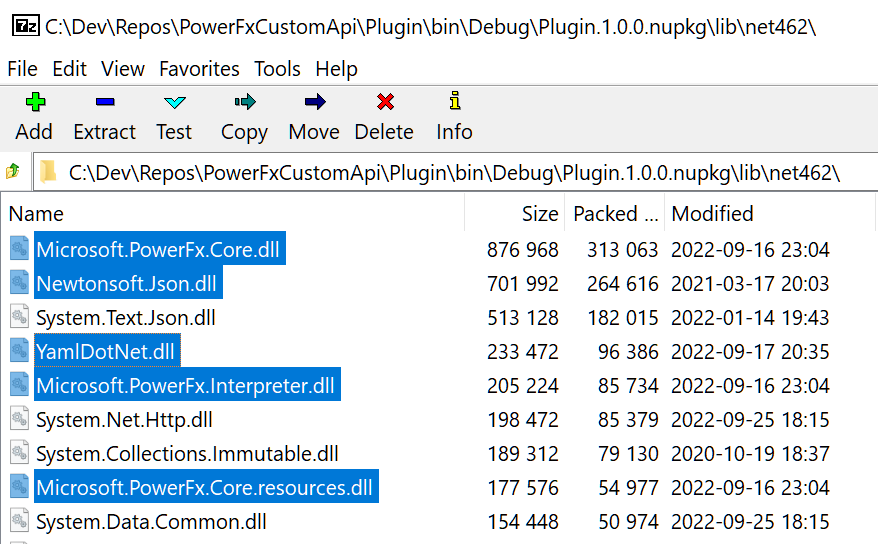Click the Delete toolbar button
Image resolution: width=878 pixels, height=544 pixels.
384,118
